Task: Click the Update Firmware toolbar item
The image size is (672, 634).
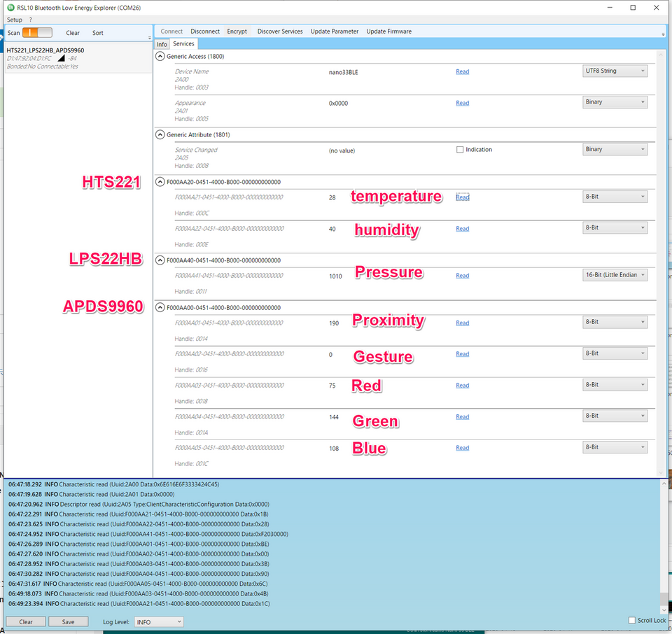Action: (x=388, y=31)
